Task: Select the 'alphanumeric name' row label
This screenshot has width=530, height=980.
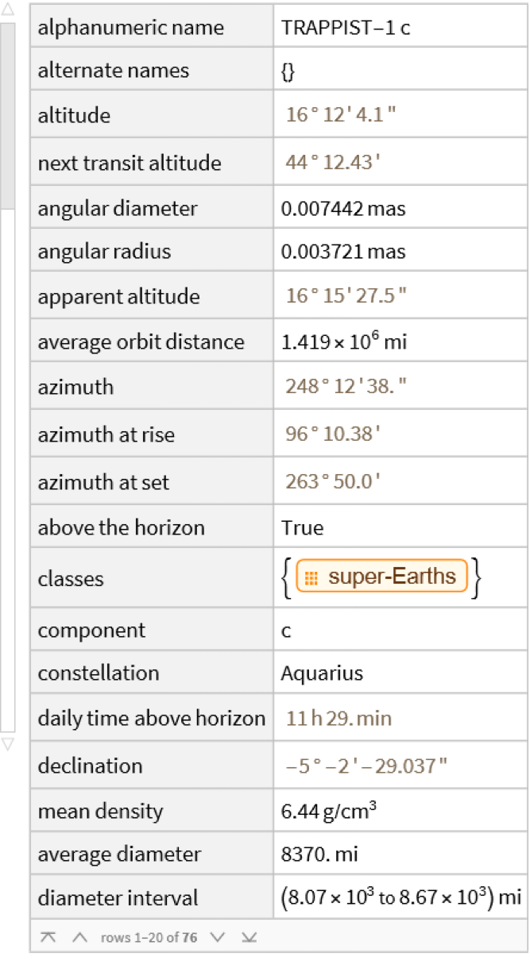Action: click(x=131, y=27)
